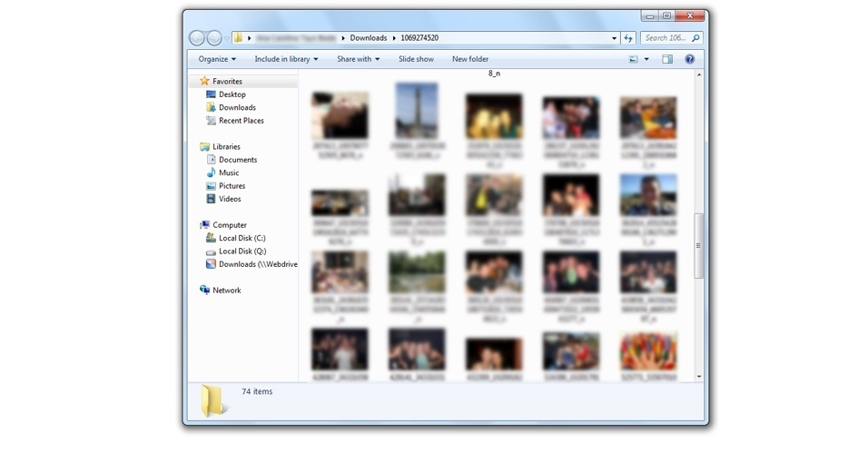Click the vertical scrollbar thumb
The height and width of the screenshot is (454, 868).
[x=698, y=245]
